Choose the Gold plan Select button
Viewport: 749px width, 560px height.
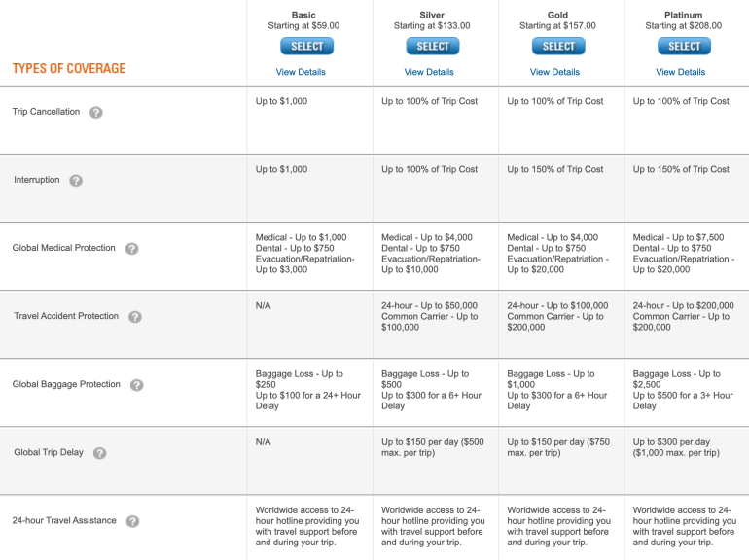[x=558, y=47]
